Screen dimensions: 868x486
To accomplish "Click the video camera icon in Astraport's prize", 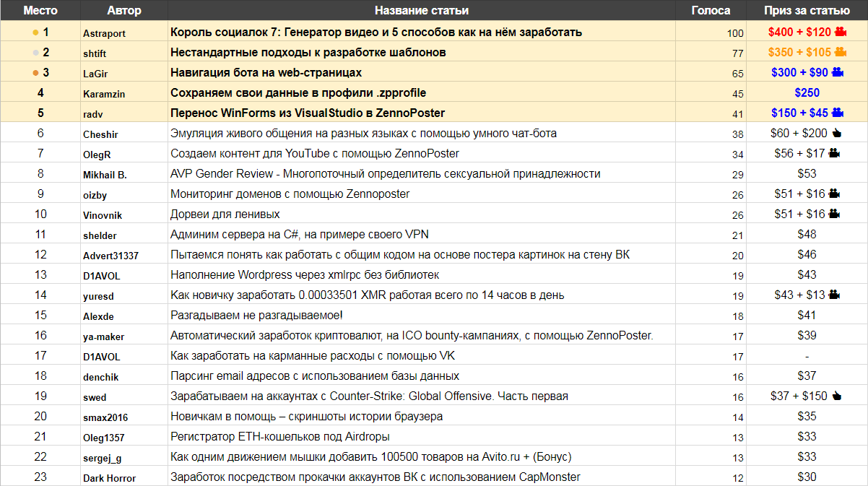I will (840, 32).
